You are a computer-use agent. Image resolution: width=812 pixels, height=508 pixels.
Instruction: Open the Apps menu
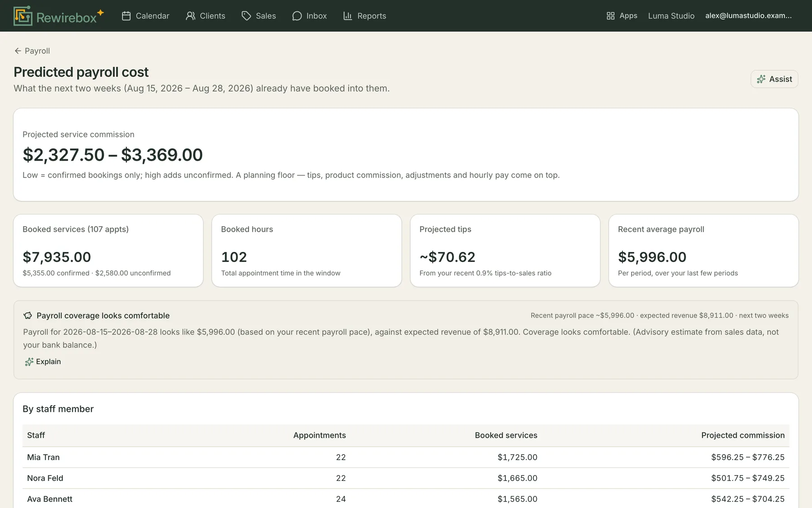pyautogui.click(x=622, y=16)
